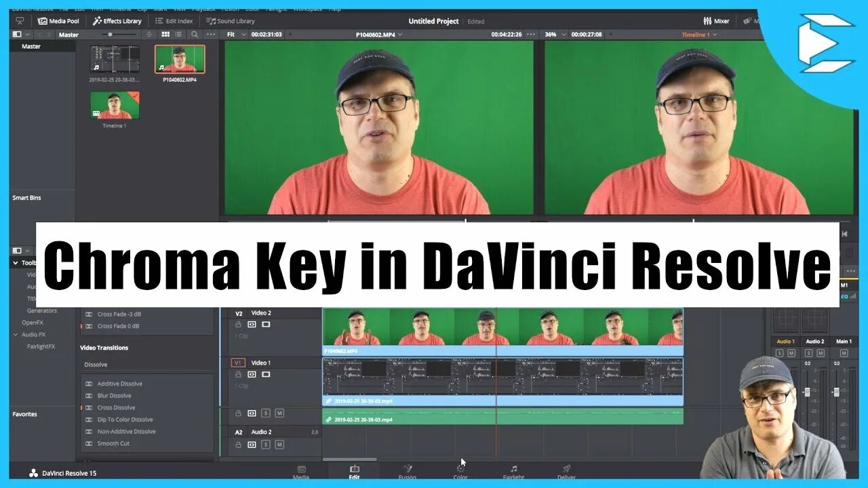Viewport: 868px width, 488px height.
Task: Open the Effects Library panel
Action: tap(118, 21)
